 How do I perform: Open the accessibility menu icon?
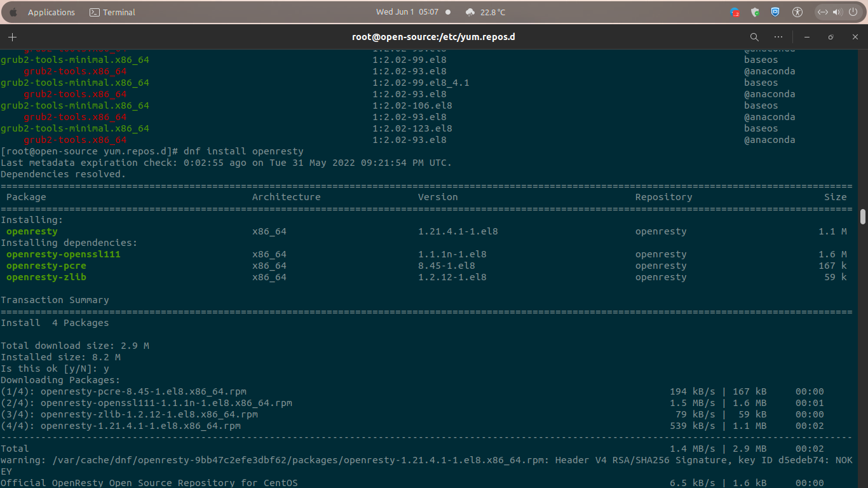(798, 12)
